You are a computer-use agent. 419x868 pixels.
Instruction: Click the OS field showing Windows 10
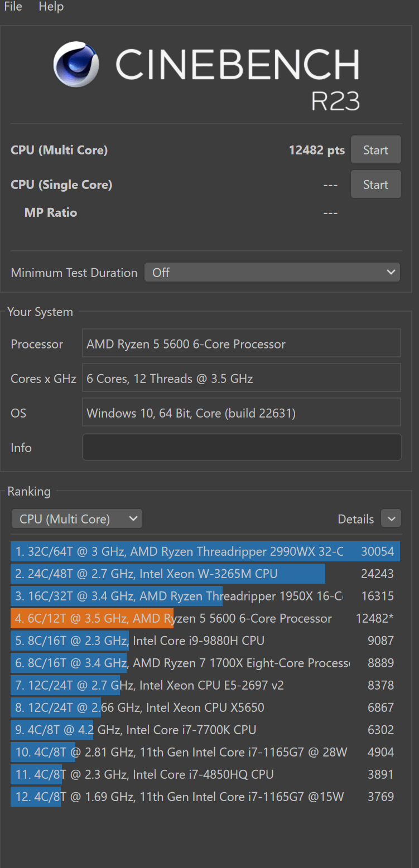pos(242,413)
